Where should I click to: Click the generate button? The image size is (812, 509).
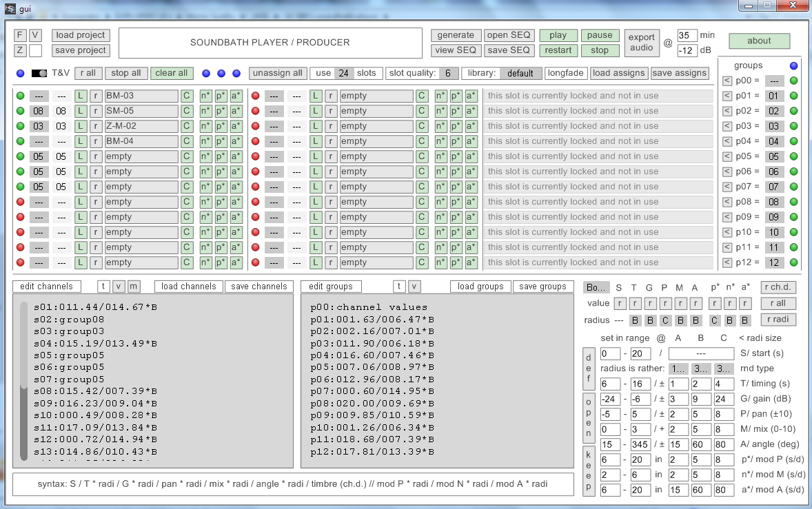(x=456, y=35)
